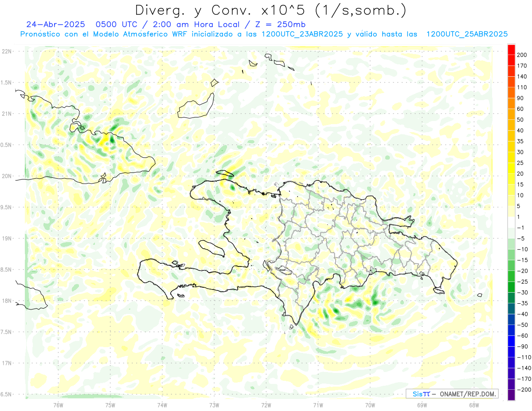Click the '76W' longitude label
532x411 pixels.
[x=58, y=404]
